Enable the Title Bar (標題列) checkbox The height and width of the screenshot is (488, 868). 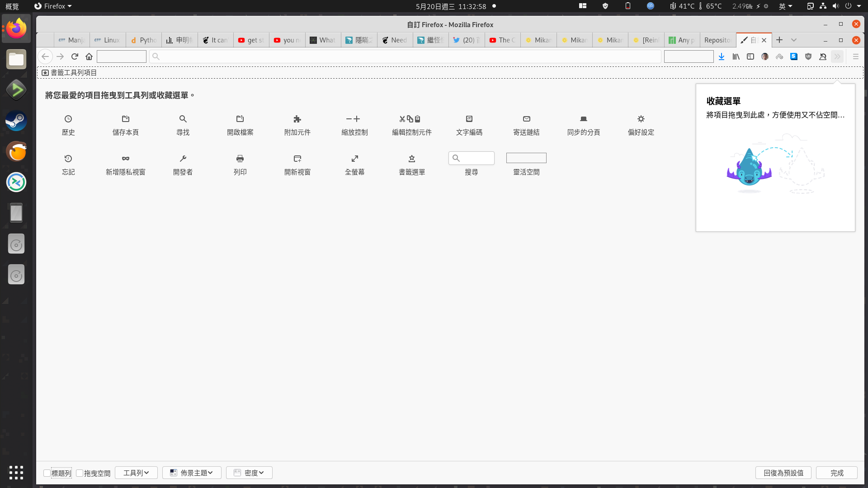tap(47, 473)
